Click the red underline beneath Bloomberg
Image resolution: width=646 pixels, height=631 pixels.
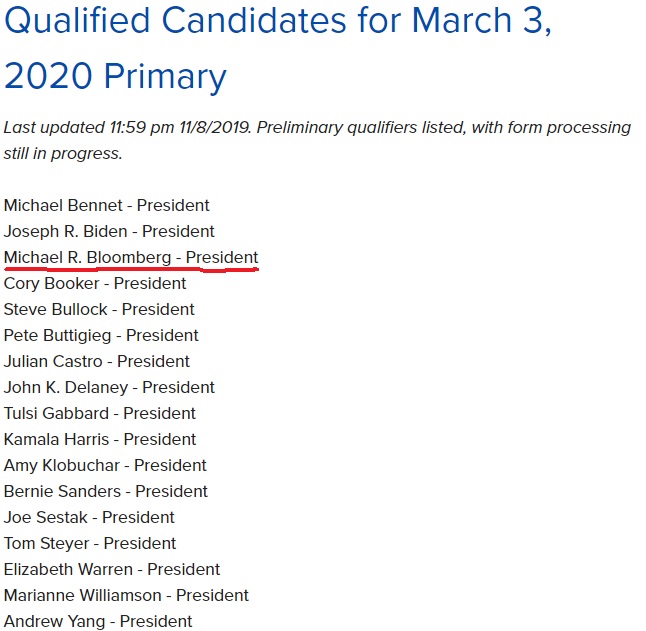click(x=131, y=269)
